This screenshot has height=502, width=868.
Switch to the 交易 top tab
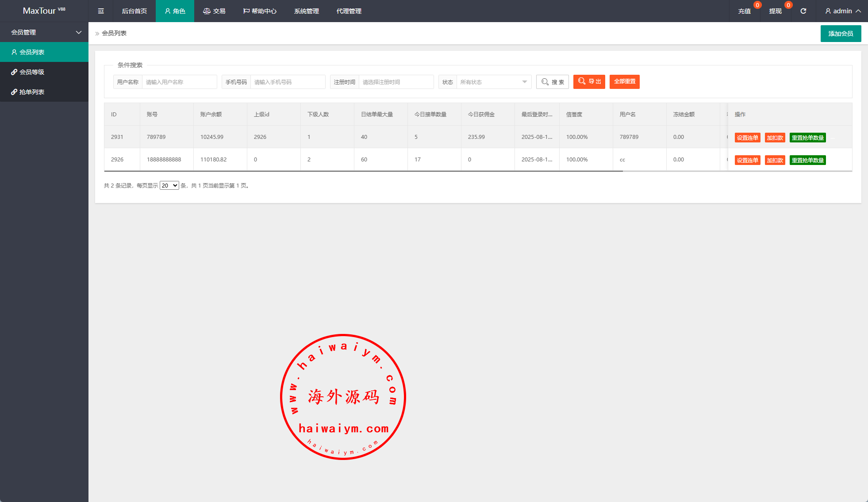click(215, 11)
